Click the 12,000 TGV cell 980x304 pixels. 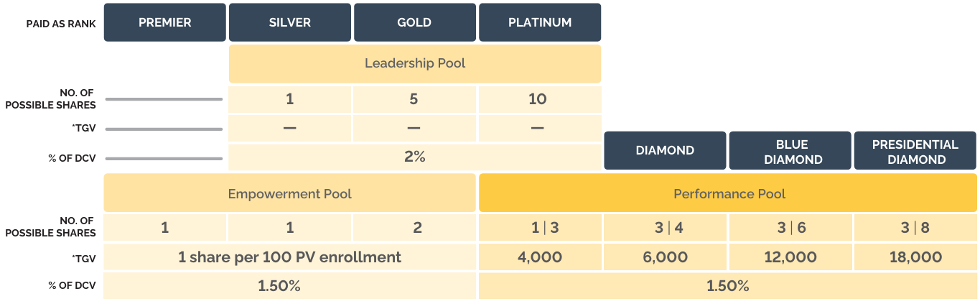pos(790,257)
